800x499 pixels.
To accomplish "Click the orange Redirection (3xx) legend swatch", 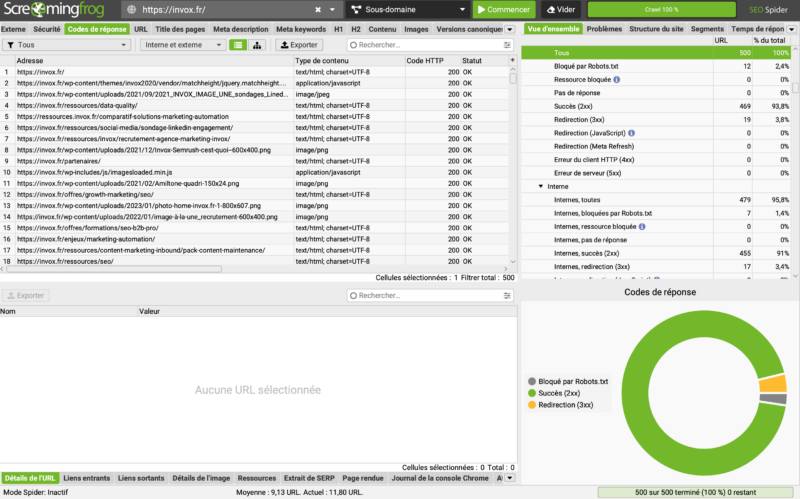I will (532, 405).
